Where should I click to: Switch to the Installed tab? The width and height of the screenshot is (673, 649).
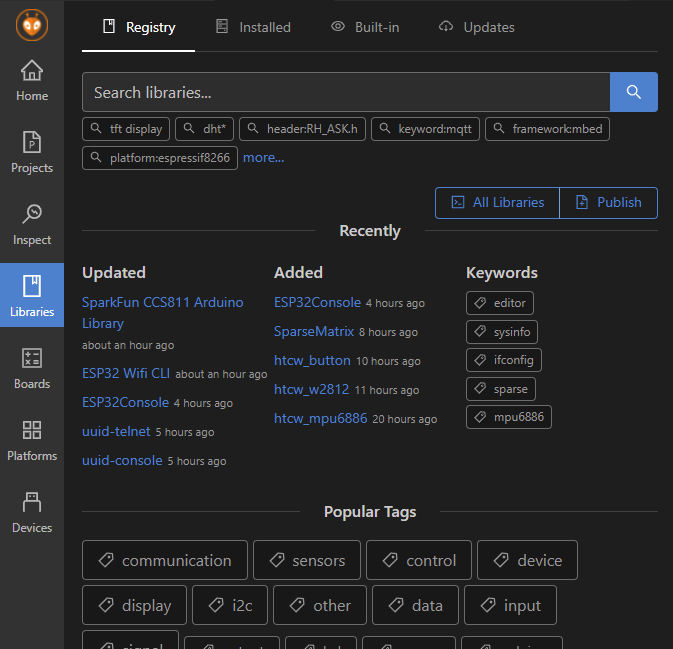pos(253,27)
